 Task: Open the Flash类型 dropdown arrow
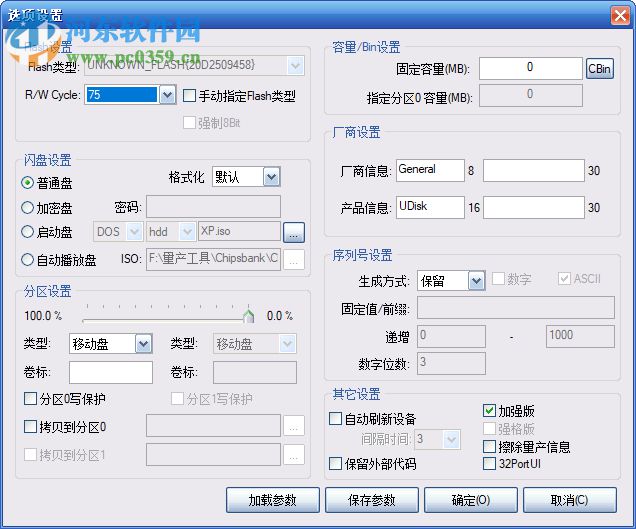coord(296,66)
